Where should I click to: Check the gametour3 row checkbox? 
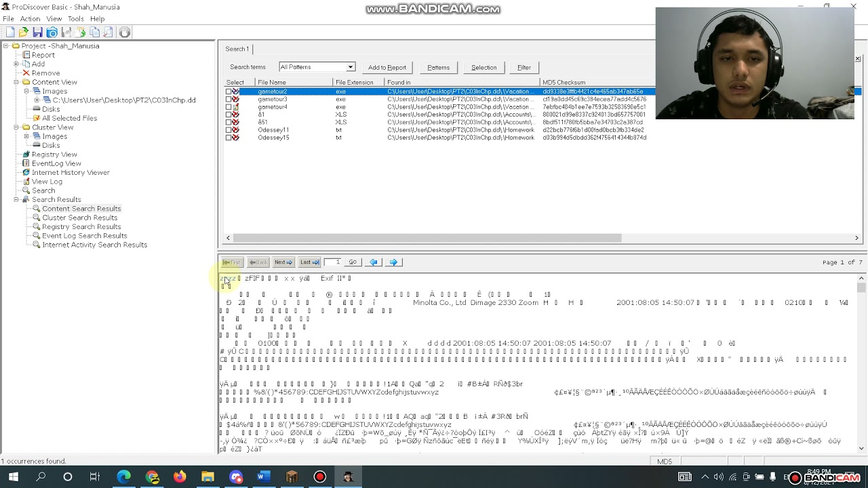[229, 99]
